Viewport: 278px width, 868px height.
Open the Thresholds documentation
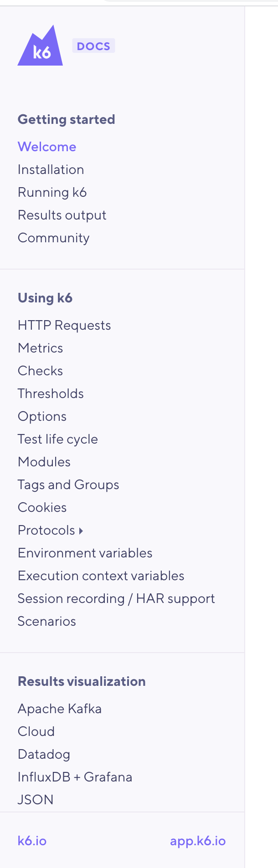pos(50,393)
